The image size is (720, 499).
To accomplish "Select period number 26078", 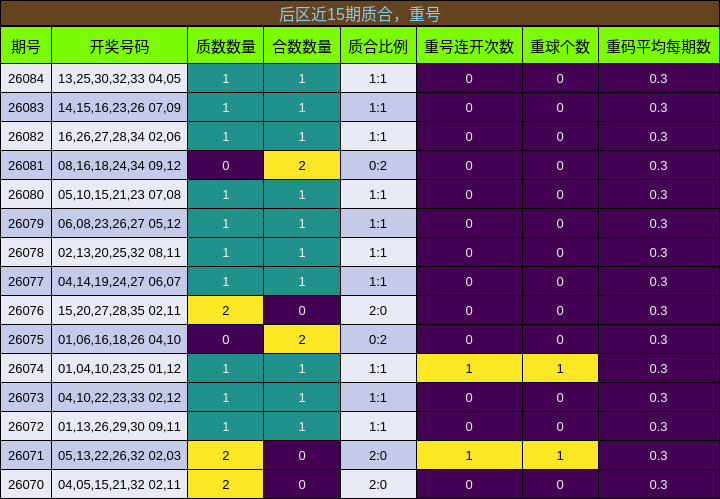I will click(x=26, y=252).
